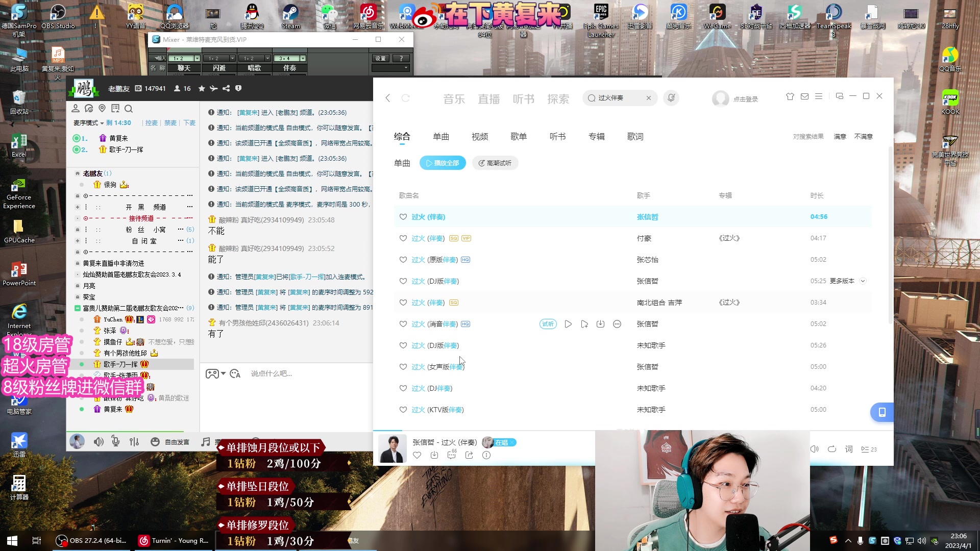Toggle green mic status for 黄夏来 in queue
This screenshot has height=551, width=980.
pos(77,138)
